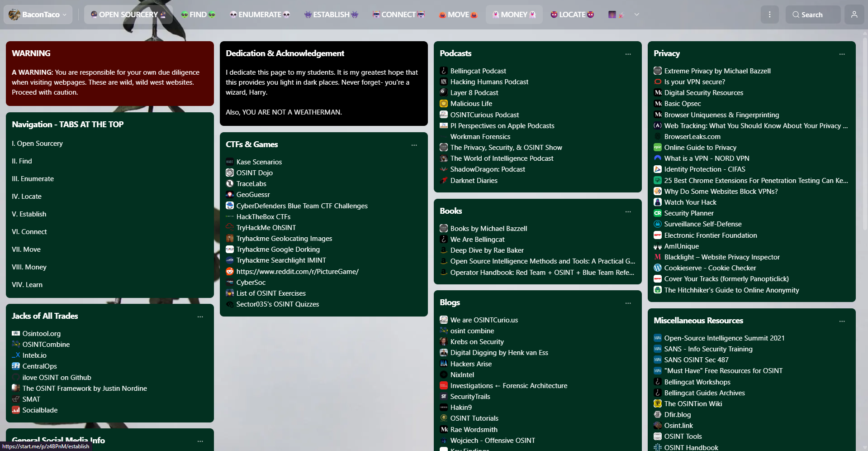Click the OSINT Dojo icon
Viewport: 868px width, 451px height.
(x=230, y=173)
